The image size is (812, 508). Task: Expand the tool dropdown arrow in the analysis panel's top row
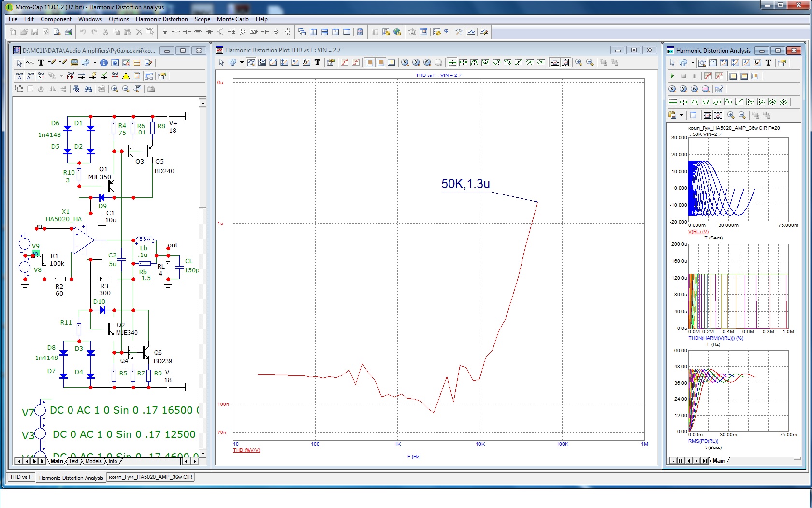point(693,63)
